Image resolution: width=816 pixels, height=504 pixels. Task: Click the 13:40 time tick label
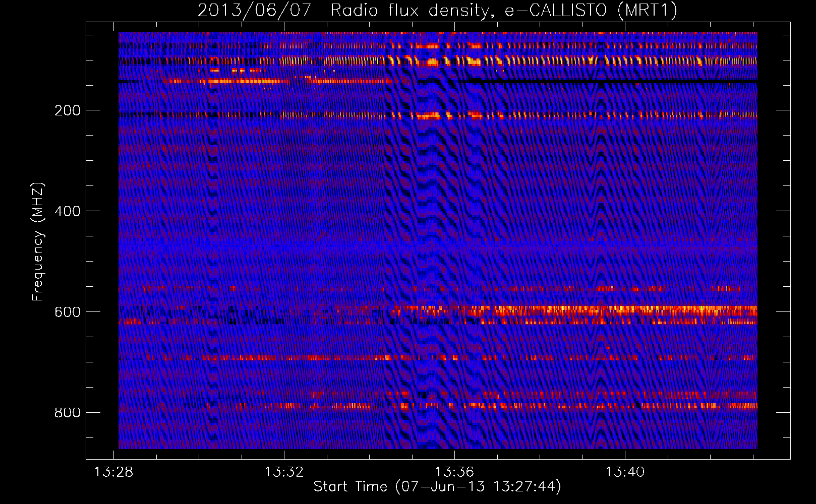coord(625,472)
